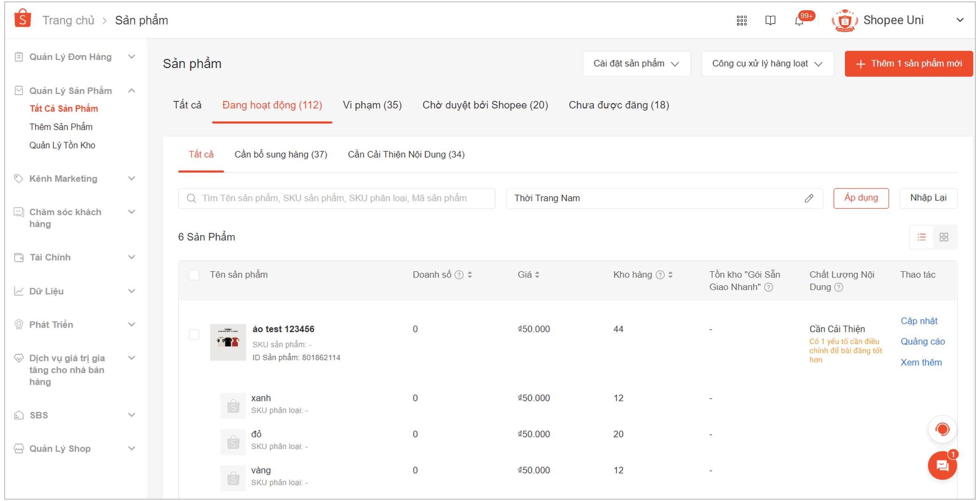Sort products by Giá column
Screen dimensions: 980x501
537,275
